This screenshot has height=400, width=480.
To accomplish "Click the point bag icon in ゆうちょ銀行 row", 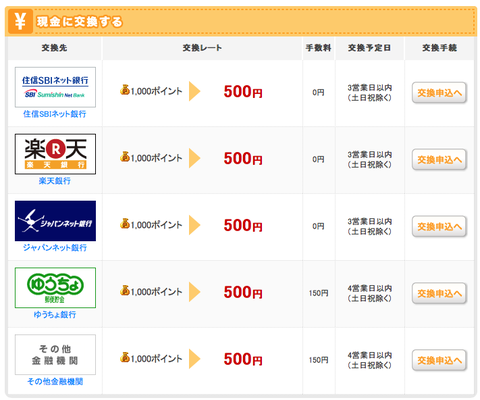I will coord(125,290).
